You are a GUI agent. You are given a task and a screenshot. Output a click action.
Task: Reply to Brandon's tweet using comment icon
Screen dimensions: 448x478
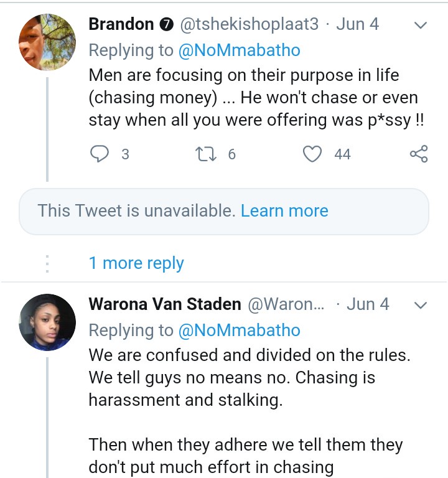[x=100, y=153]
